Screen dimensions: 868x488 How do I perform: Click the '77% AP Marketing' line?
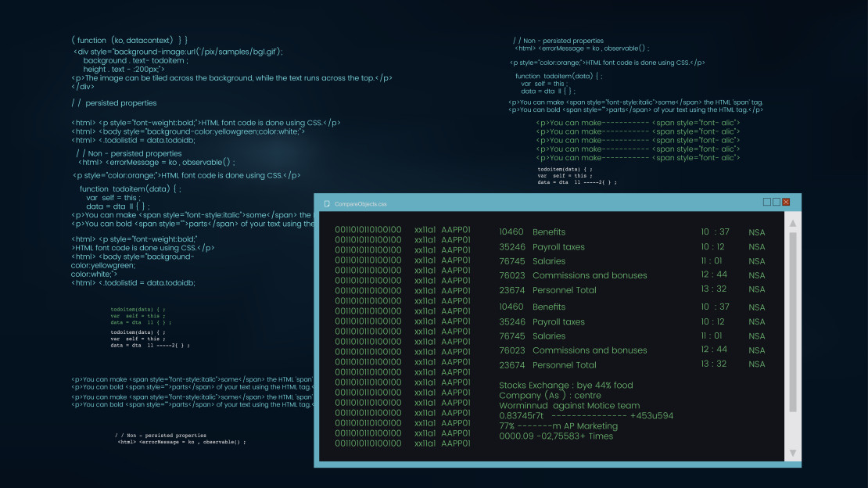(558, 426)
